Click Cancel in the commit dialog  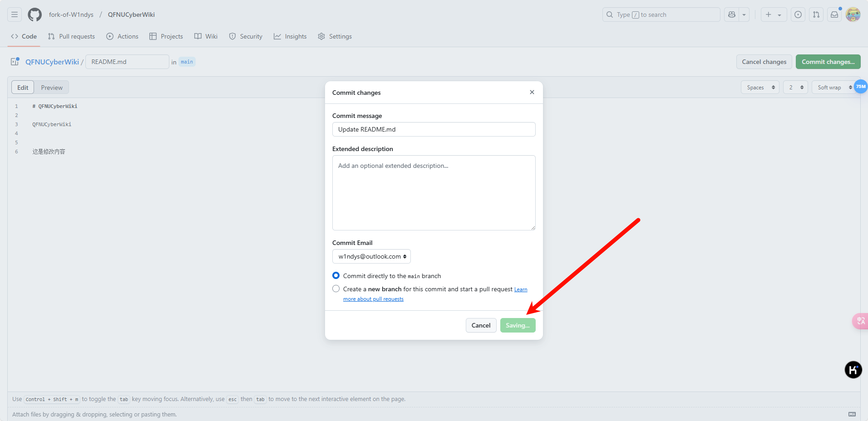tap(481, 325)
